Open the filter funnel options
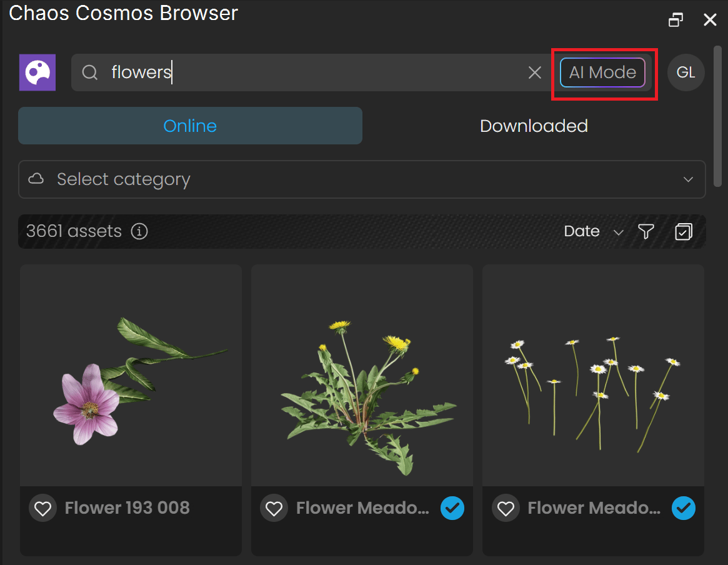Screen dimensions: 728x565 [x=646, y=231]
